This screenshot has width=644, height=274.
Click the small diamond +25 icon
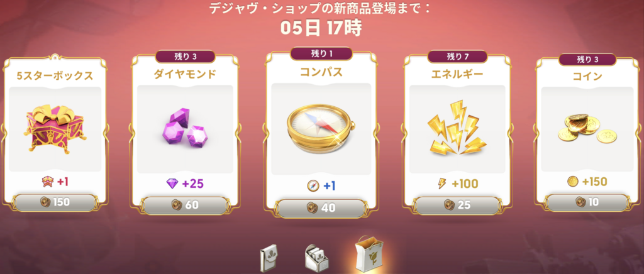point(172,184)
